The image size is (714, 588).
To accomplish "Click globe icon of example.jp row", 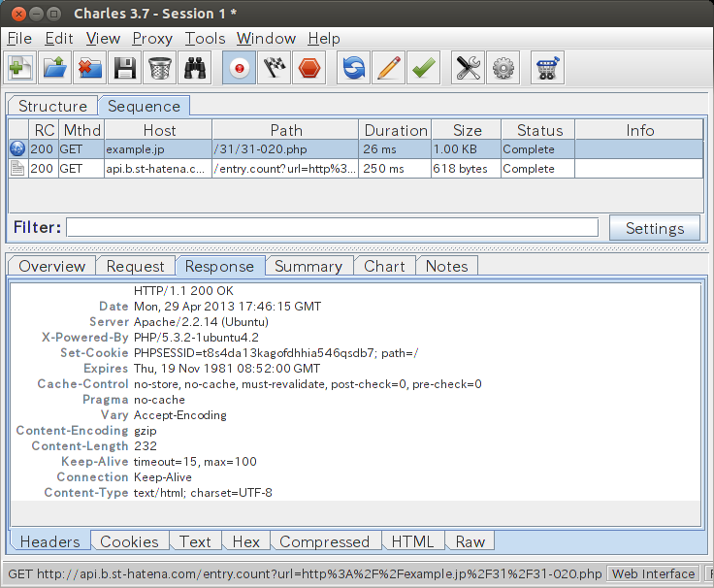I will [x=17, y=148].
